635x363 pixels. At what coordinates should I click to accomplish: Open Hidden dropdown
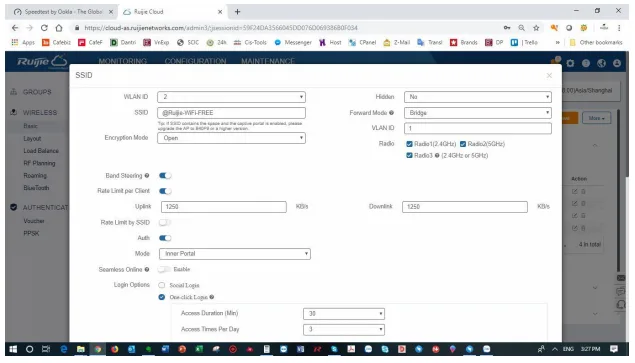click(x=478, y=97)
